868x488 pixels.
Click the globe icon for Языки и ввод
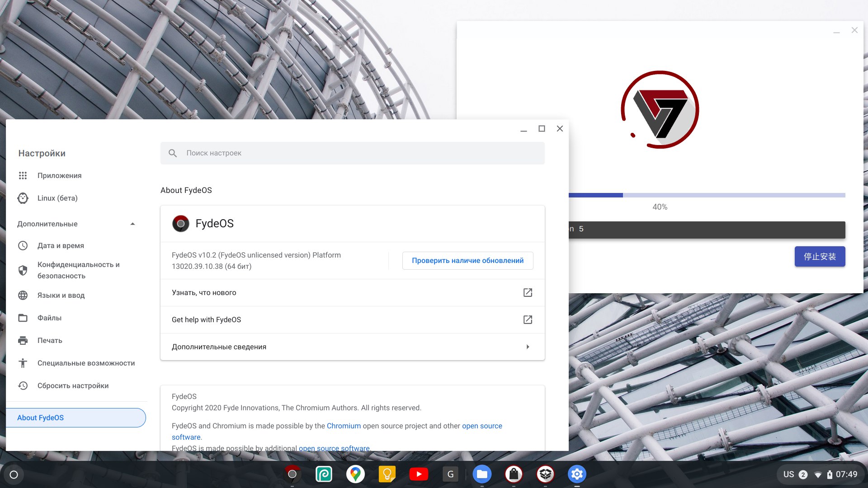point(23,295)
